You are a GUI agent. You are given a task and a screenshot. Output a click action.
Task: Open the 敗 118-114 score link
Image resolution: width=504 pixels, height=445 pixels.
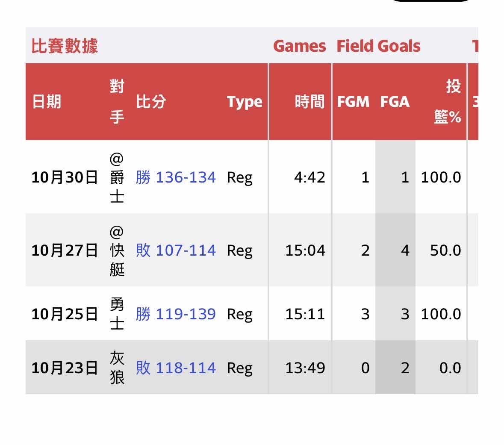(x=176, y=368)
